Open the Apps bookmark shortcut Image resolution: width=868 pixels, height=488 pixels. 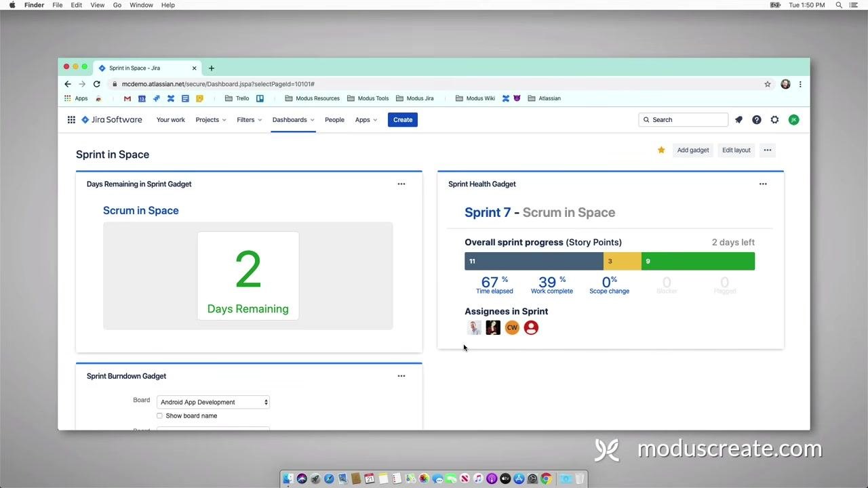pyautogui.click(x=76, y=98)
